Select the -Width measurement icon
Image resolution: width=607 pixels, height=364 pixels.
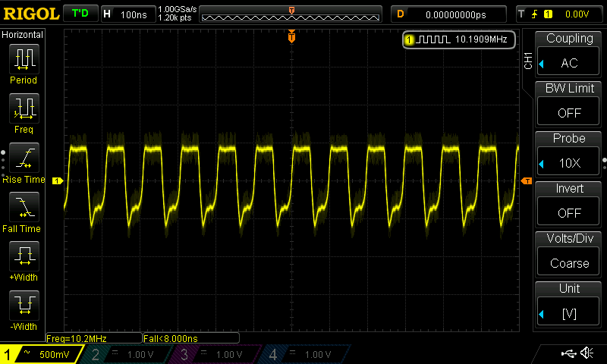click(x=24, y=305)
